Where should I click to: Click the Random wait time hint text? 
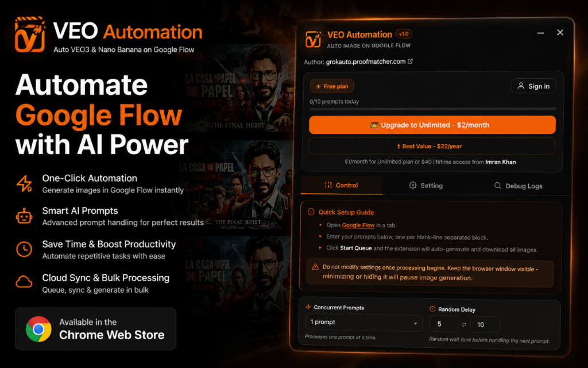[489, 340]
